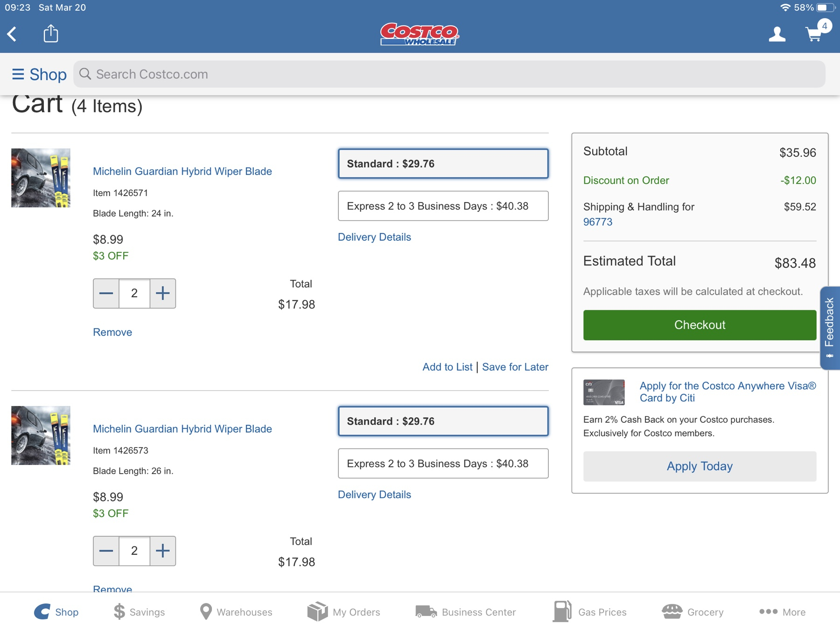Switch to the Shop bottom tab
The width and height of the screenshot is (840, 630).
point(56,612)
